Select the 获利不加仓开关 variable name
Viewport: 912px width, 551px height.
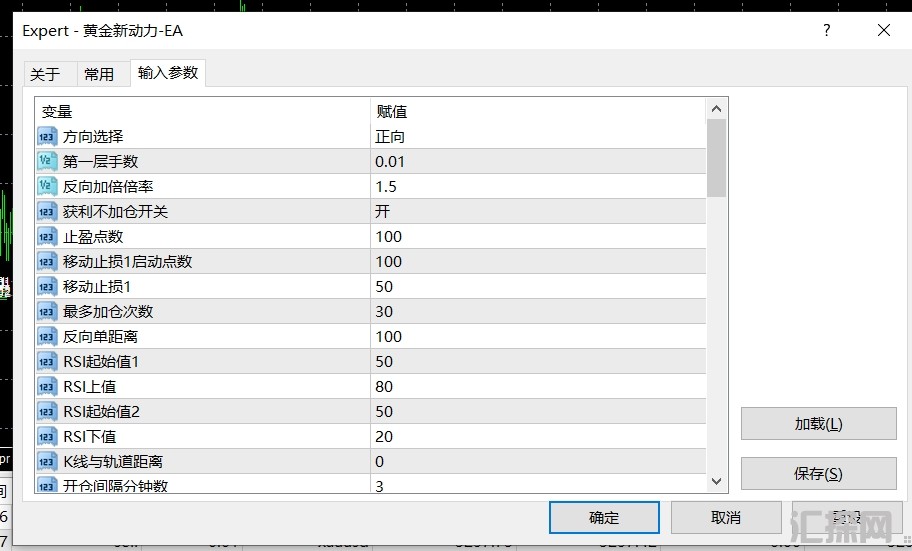pyautogui.click(x=116, y=212)
